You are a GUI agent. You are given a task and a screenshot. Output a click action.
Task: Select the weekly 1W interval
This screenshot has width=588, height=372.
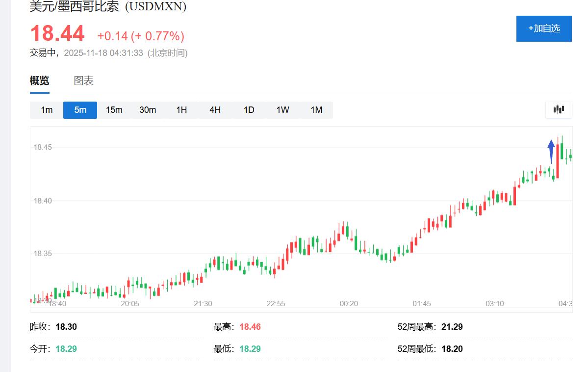282,110
